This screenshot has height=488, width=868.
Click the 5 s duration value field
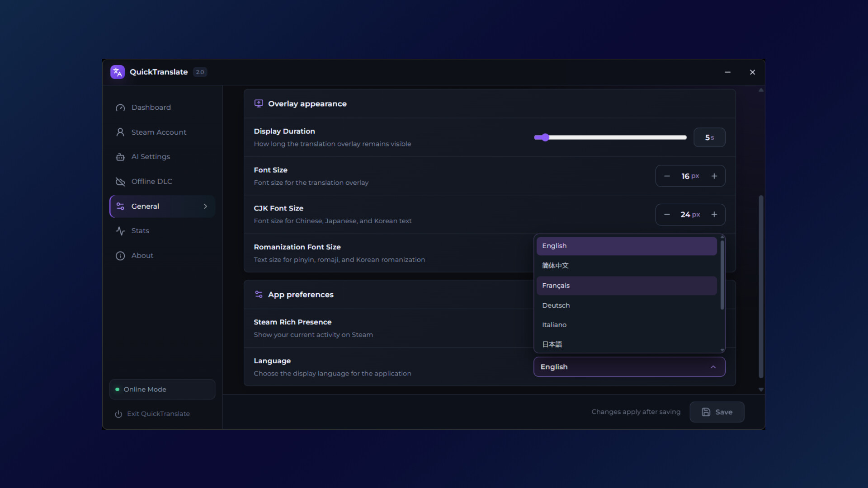pyautogui.click(x=709, y=137)
